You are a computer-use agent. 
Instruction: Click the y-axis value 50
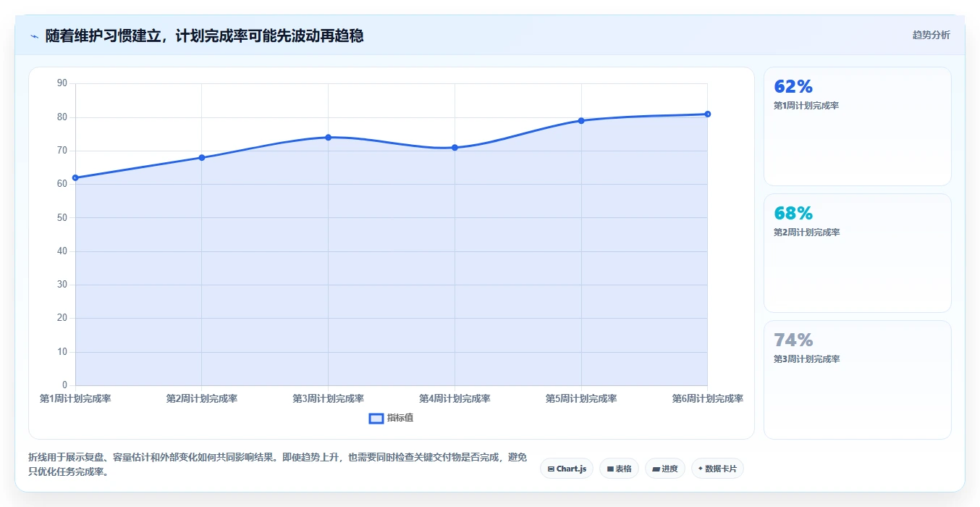click(x=62, y=217)
